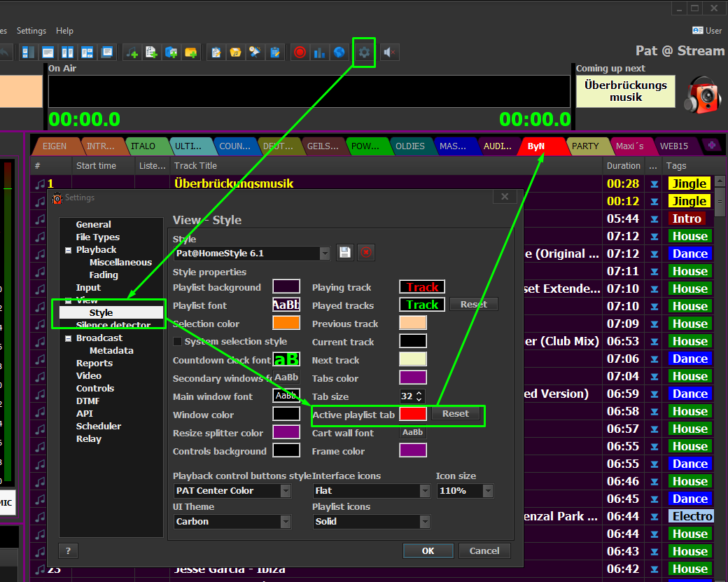Pick the orange Selection color swatch
The image size is (728, 582).
click(286, 323)
